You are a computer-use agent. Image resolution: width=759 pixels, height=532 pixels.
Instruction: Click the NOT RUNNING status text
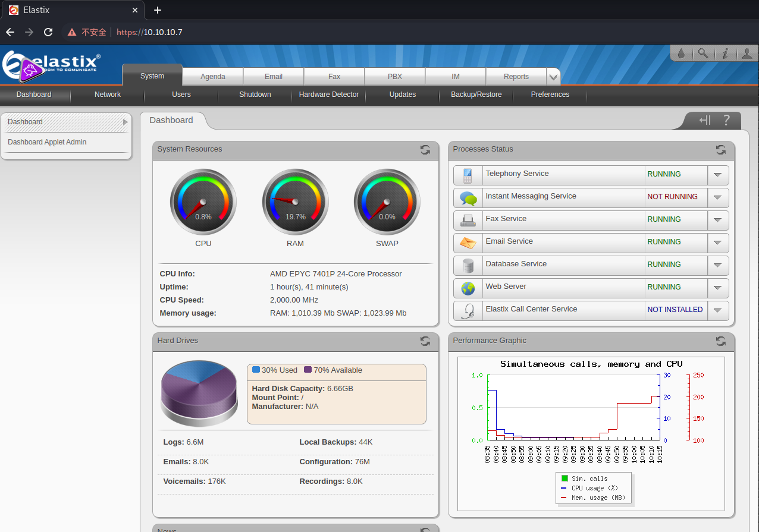coord(672,197)
